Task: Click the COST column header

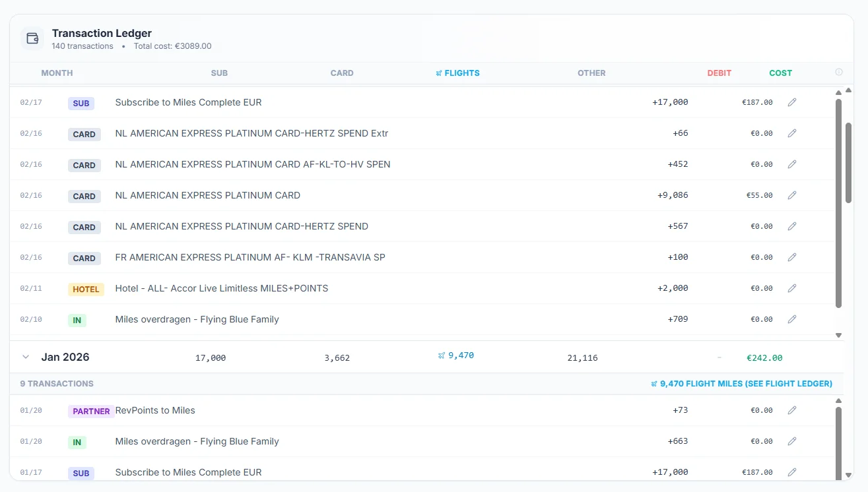Action: [780, 73]
